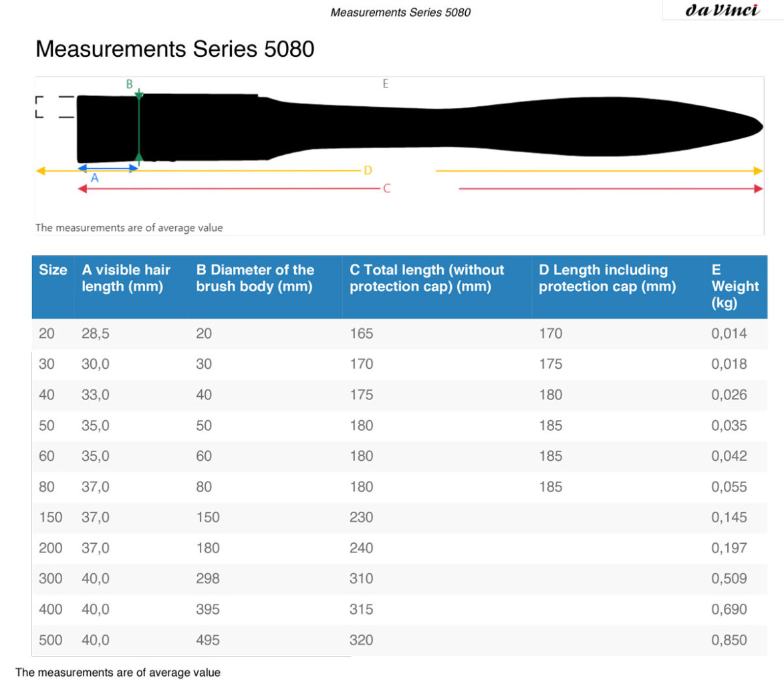The width and height of the screenshot is (784, 684).
Task: Select the hair length value 33,0
Action: tap(96, 395)
